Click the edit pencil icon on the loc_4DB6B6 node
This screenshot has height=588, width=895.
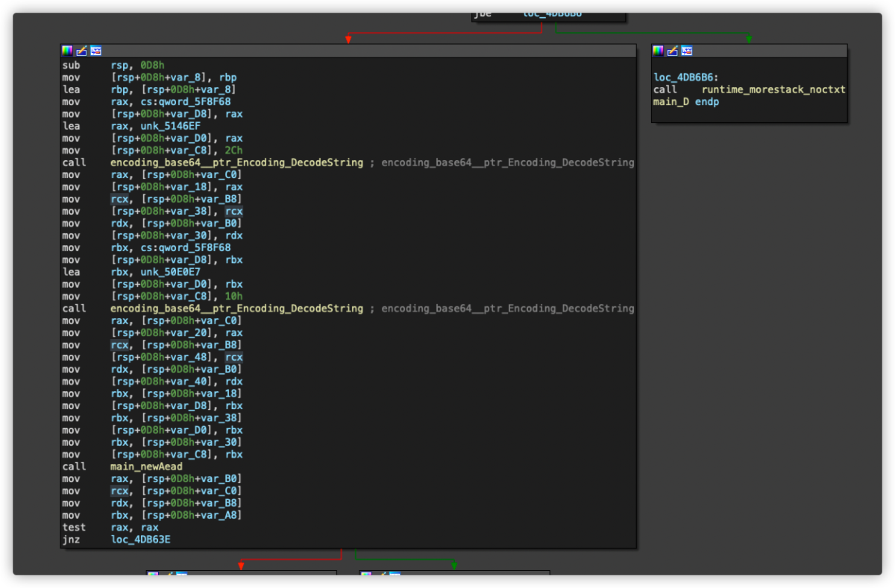tap(672, 51)
